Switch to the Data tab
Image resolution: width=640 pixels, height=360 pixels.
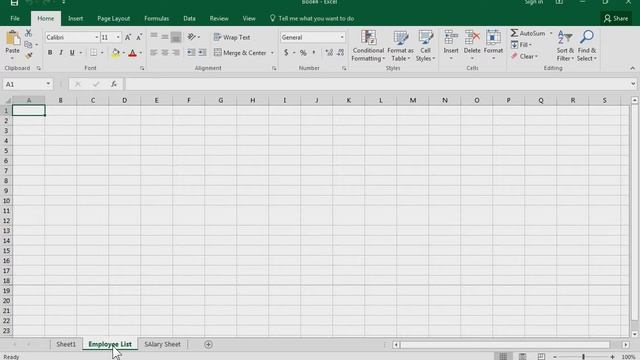coord(189,18)
